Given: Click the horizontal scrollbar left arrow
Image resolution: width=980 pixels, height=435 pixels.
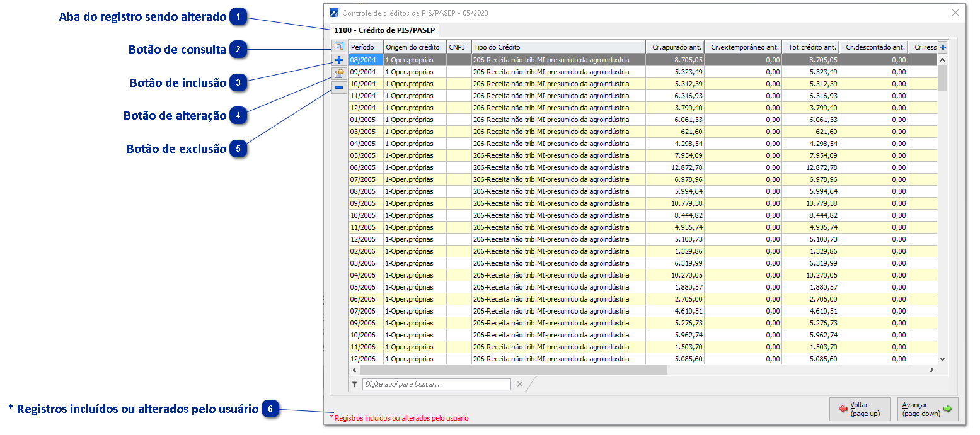Looking at the screenshot, I should pyautogui.click(x=354, y=370).
